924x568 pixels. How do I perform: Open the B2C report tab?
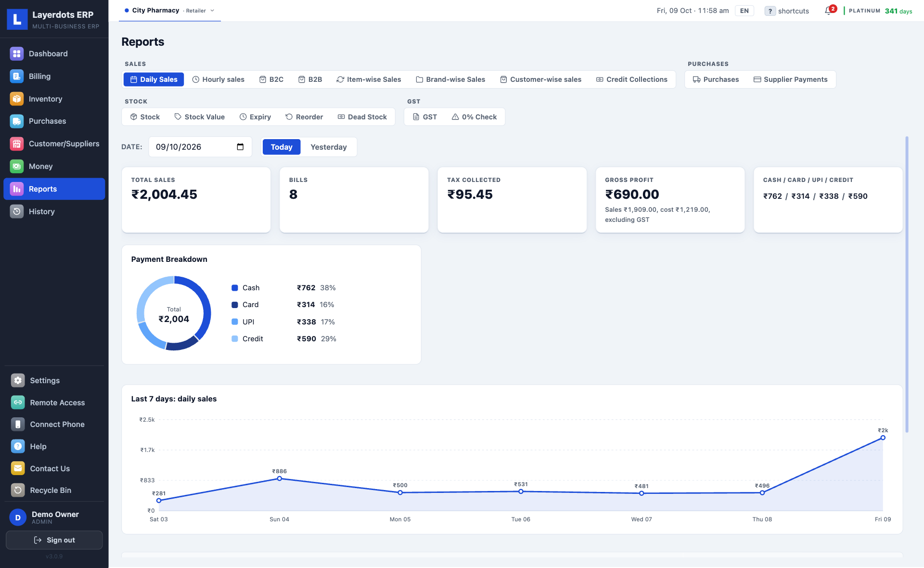271,79
